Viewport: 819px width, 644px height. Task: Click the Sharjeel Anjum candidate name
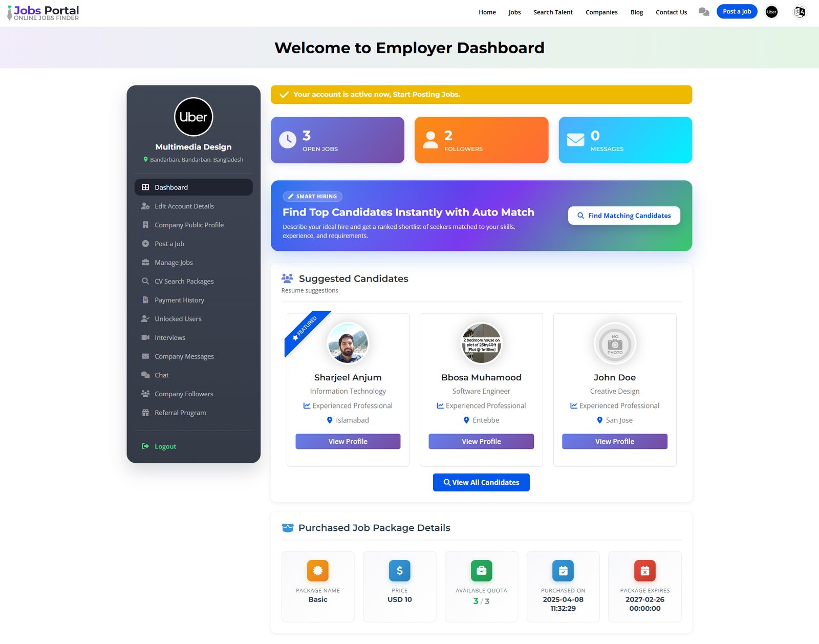click(348, 377)
